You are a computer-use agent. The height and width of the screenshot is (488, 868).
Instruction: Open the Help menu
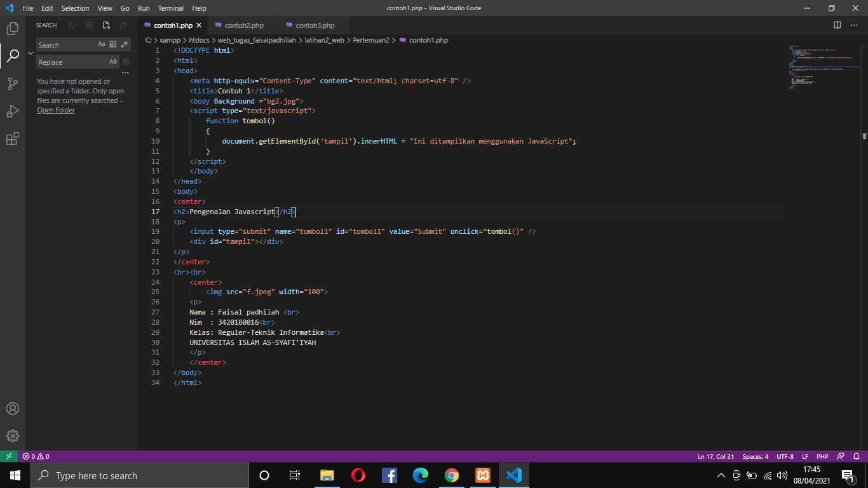coord(199,8)
